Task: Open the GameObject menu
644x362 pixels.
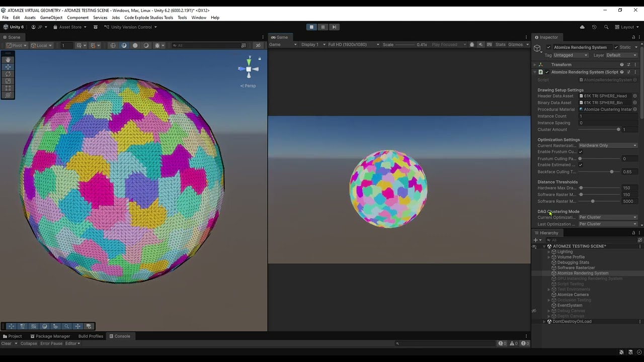Action: coord(51,18)
